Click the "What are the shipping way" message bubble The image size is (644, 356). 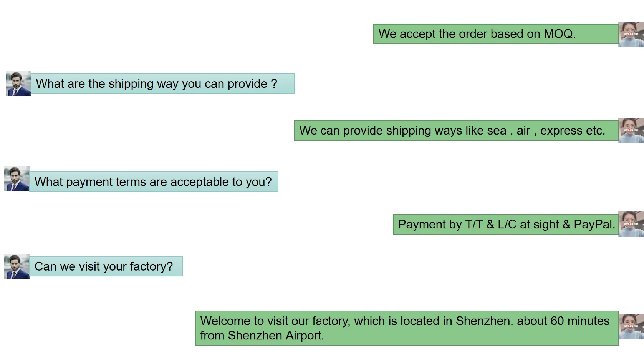click(162, 84)
